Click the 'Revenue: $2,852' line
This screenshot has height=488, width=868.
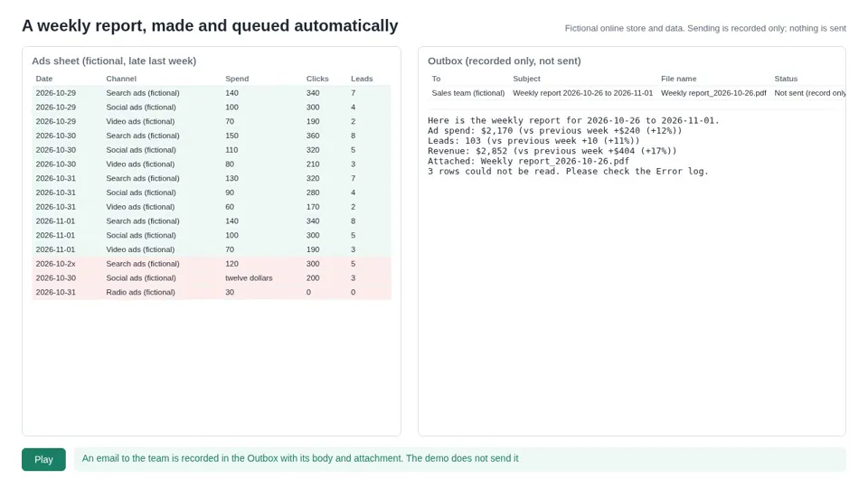click(552, 151)
